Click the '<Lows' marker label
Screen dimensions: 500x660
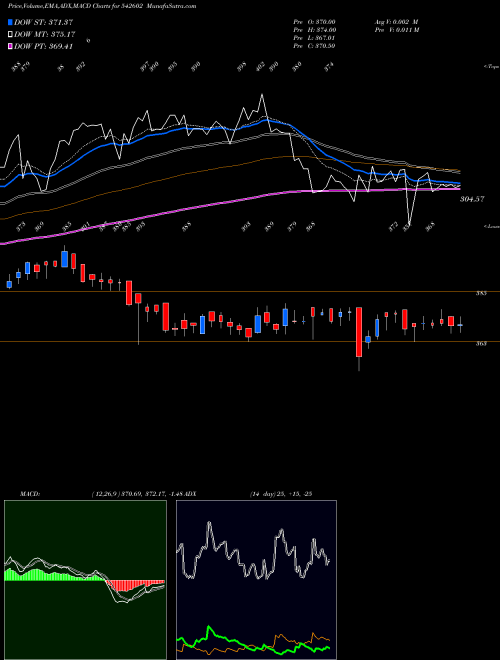point(492,226)
